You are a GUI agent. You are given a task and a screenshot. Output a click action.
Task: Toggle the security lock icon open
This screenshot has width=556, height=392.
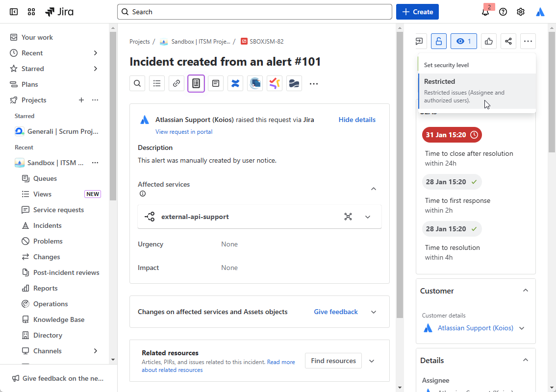439,41
